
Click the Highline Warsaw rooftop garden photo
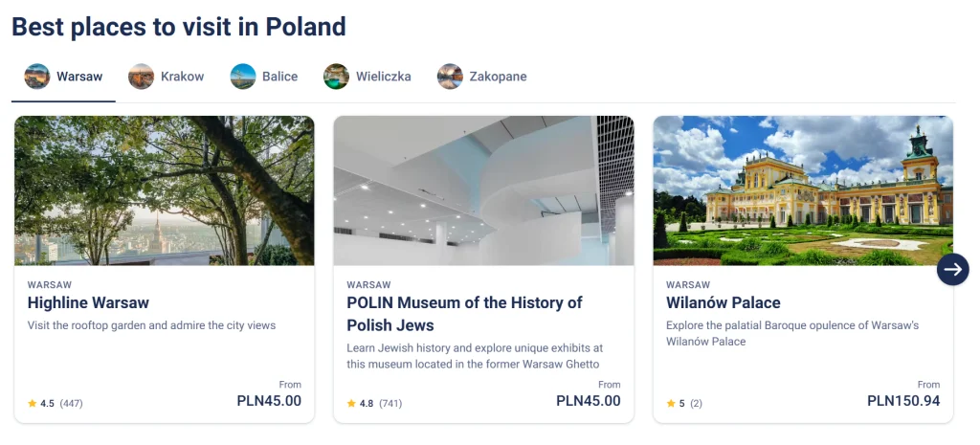[x=165, y=190]
